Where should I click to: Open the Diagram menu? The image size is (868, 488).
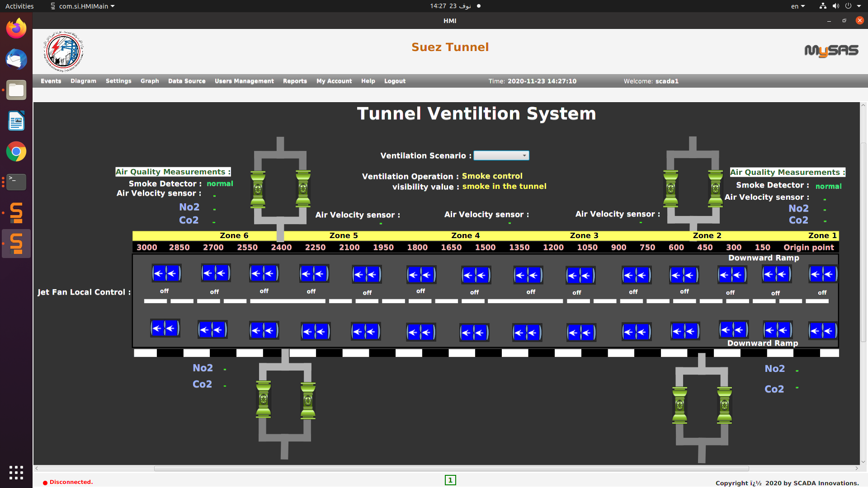pyautogui.click(x=83, y=81)
